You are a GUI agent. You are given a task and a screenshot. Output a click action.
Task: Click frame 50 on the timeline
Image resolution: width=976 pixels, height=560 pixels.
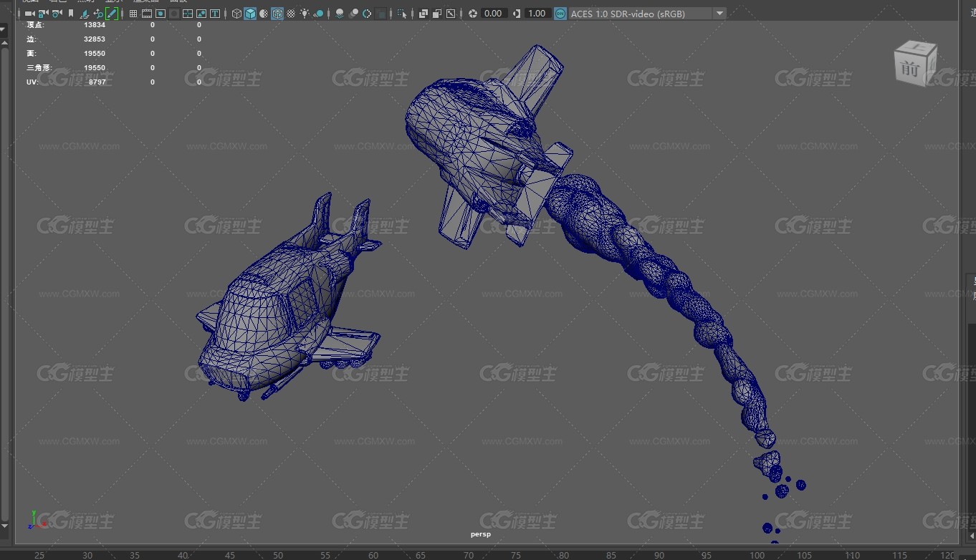[277, 555]
